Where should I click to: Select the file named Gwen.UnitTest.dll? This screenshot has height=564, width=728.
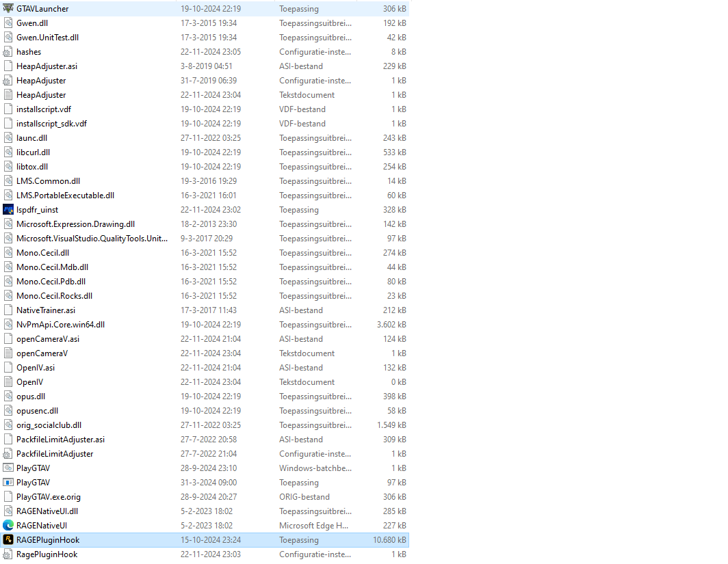[47, 37]
